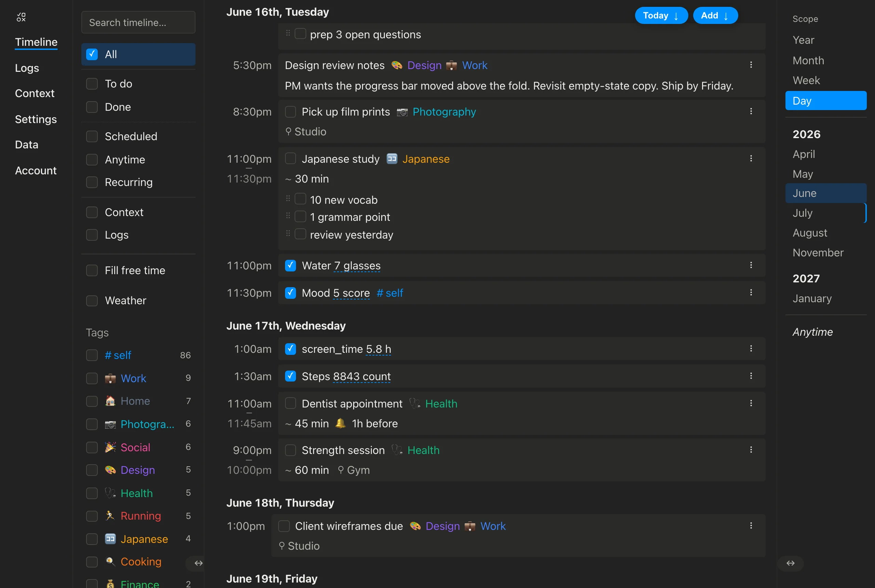Open the Logs section in navigation
Screen dimensions: 875x588
[x=27, y=68]
